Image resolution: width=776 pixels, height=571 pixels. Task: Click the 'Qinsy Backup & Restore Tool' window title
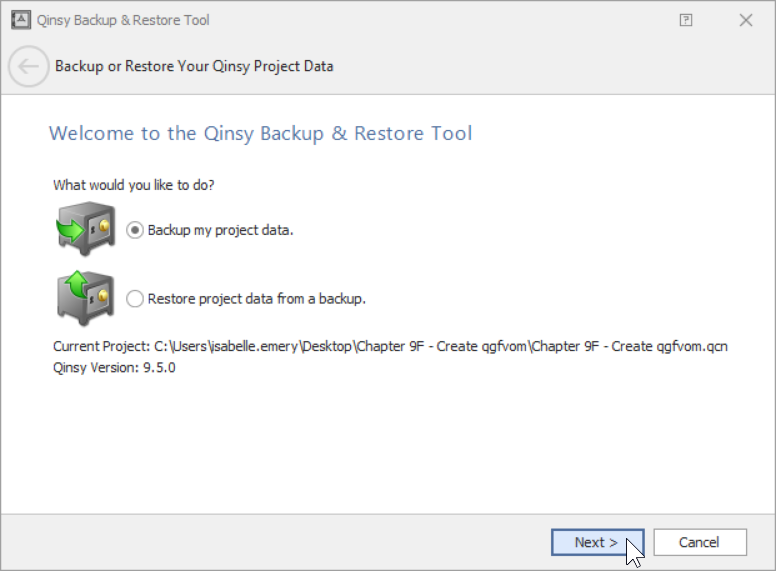[123, 20]
